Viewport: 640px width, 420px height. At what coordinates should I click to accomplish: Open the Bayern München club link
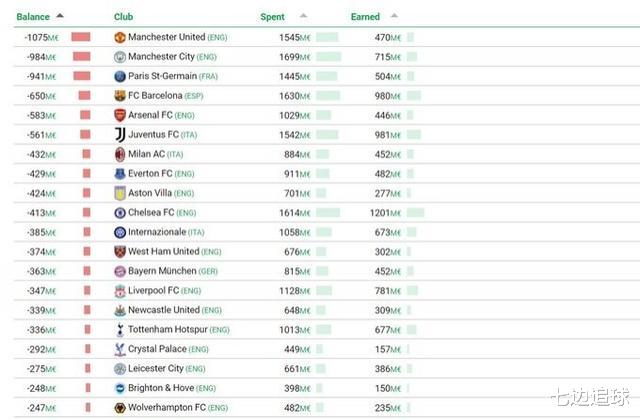[x=162, y=271]
